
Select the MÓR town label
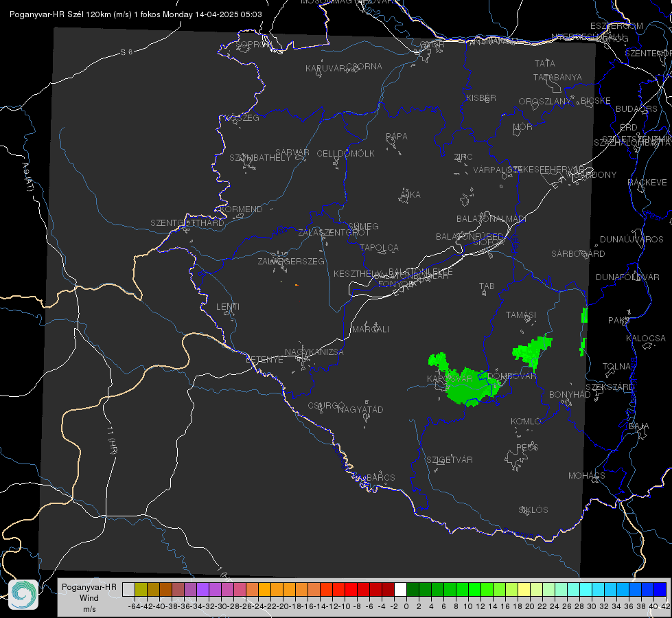tap(523, 126)
